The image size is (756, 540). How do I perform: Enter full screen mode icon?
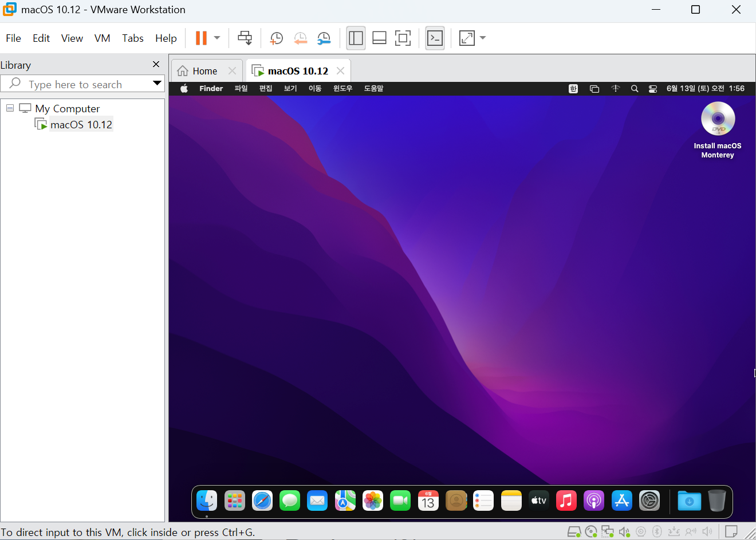point(403,38)
